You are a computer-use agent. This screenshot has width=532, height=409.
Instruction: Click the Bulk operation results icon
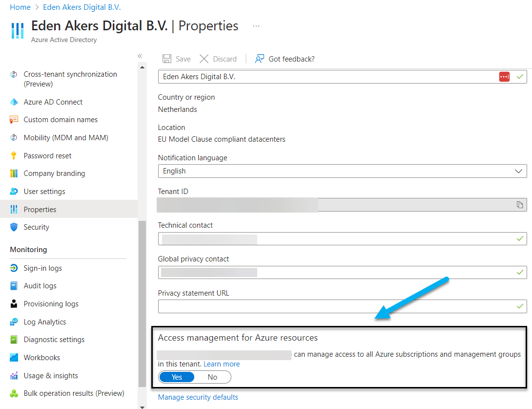tap(14, 393)
